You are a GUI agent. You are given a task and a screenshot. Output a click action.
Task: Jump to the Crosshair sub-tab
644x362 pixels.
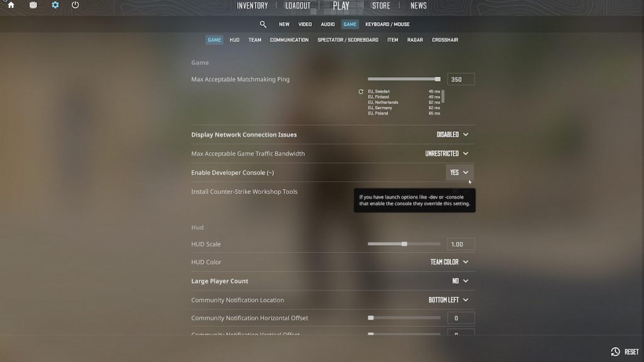445,40
